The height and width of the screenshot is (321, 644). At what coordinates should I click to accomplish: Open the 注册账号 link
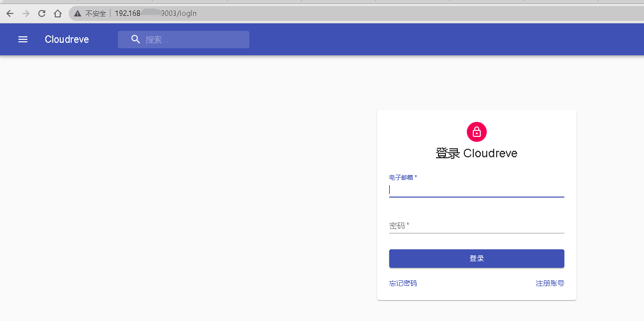point(550,283)
